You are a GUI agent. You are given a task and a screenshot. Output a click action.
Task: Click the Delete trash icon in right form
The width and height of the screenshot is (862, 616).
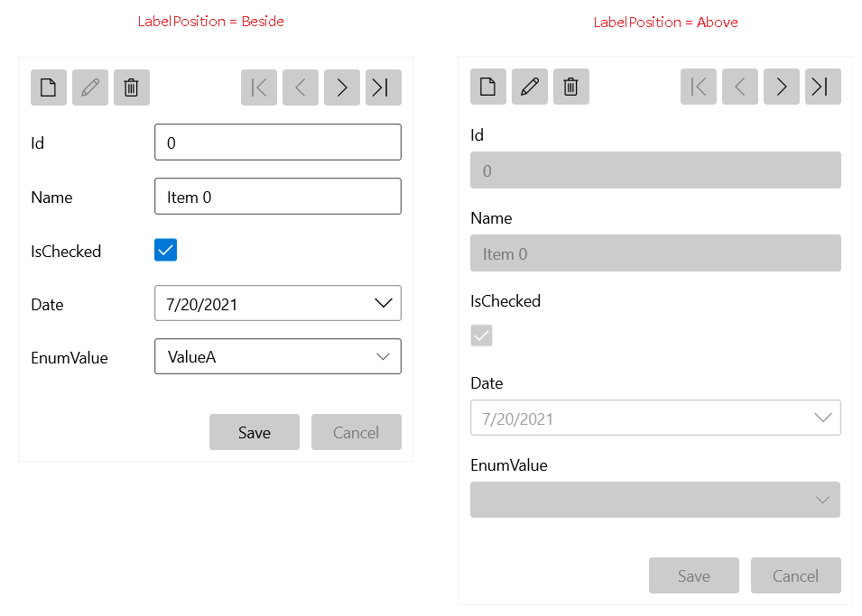pos(571,87)
